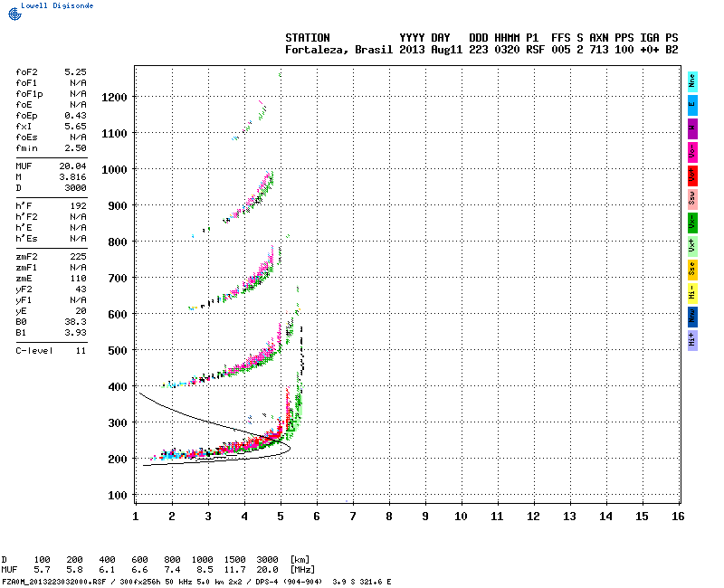724x588 pixels.
Task: Click the SSW pink legend swatch
Action: (692, 199)
